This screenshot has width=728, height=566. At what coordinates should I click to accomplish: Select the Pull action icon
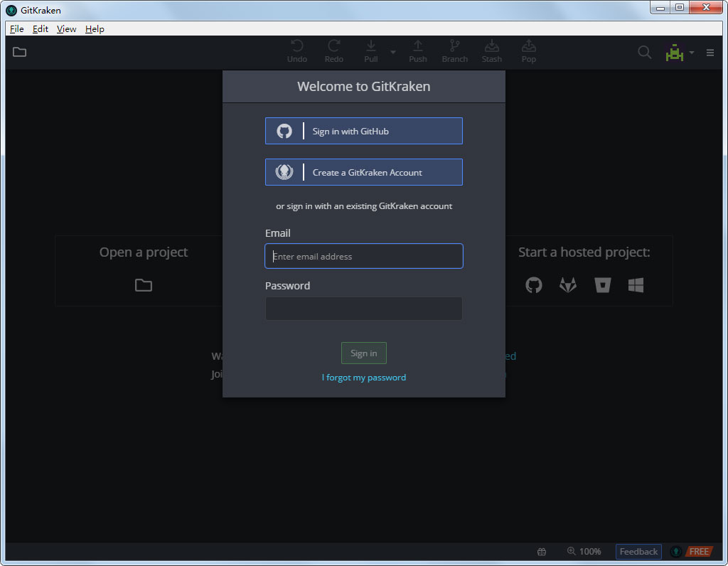point(370,47)
